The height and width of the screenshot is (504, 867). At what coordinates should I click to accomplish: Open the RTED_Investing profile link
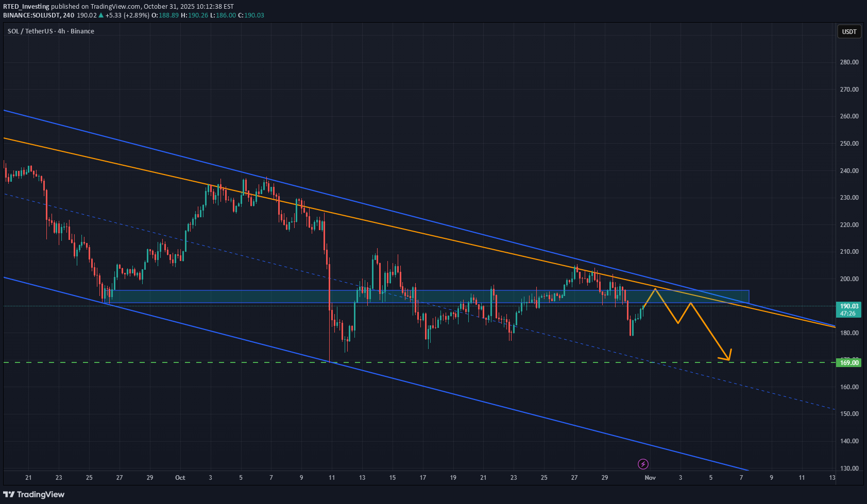[26, 7]
